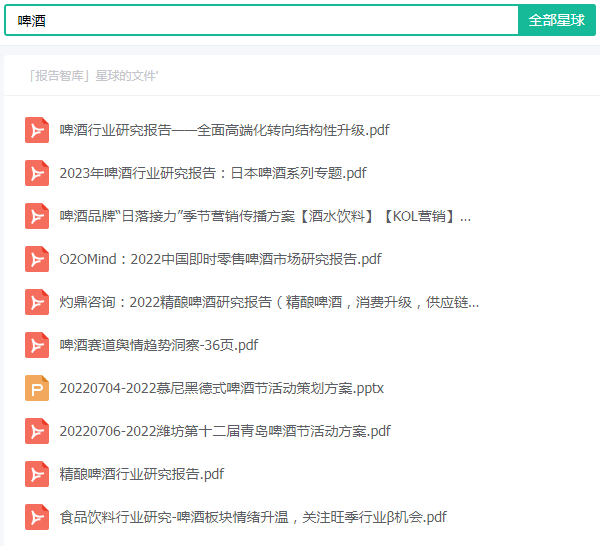Open PDF icon for 潍坊第十二届青岛啤酒节
Screen dimensions: 600x546
(37, 431)
